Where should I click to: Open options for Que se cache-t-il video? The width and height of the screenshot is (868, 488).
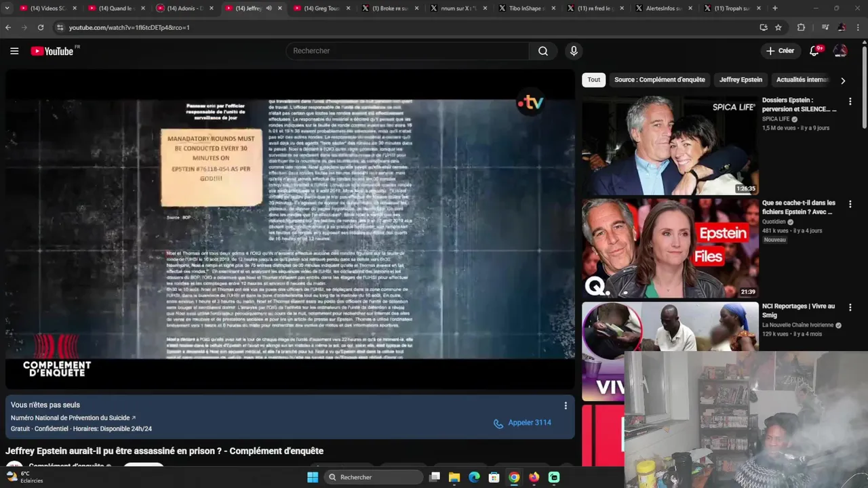click(850, 205)
